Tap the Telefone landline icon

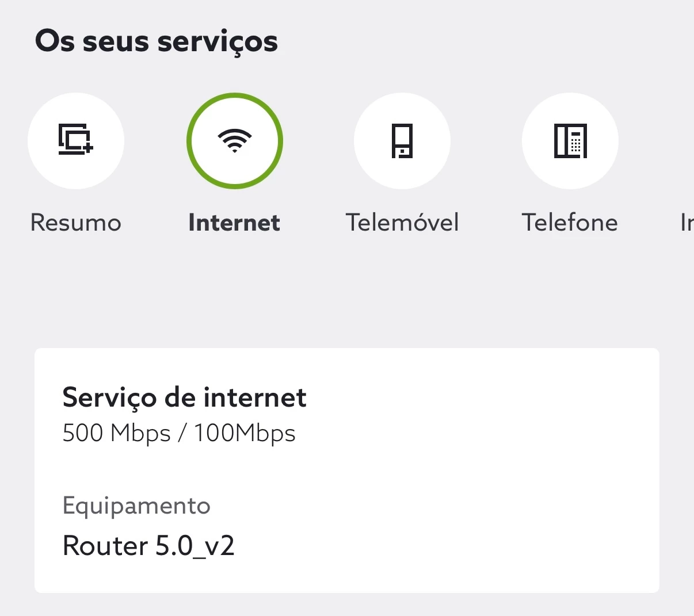[x=570, y=141]
